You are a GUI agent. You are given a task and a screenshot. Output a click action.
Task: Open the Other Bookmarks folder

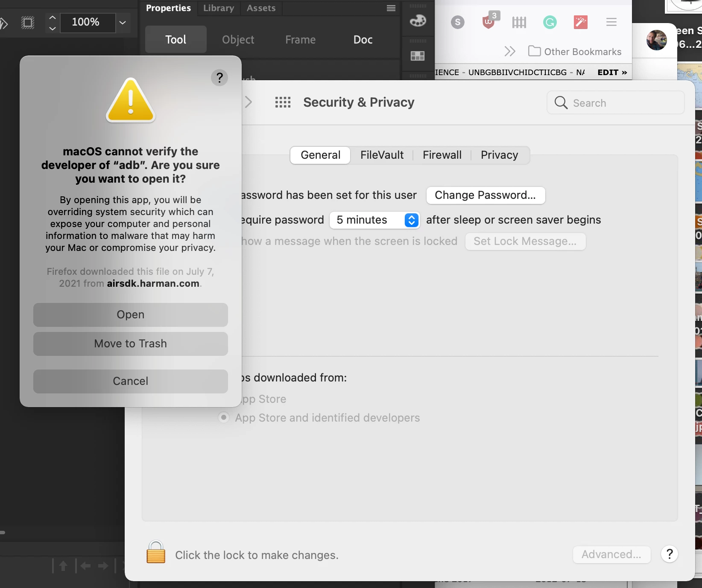point(575,52)
